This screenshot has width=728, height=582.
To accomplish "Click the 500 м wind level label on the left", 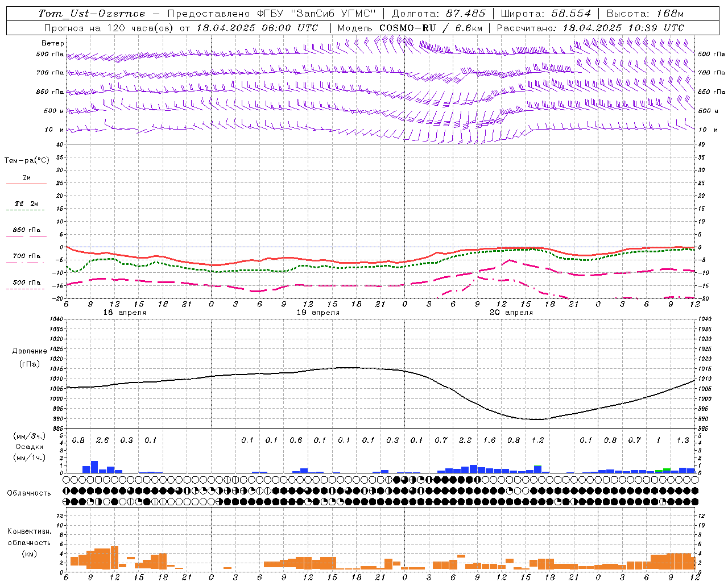I will pos(55,111).
